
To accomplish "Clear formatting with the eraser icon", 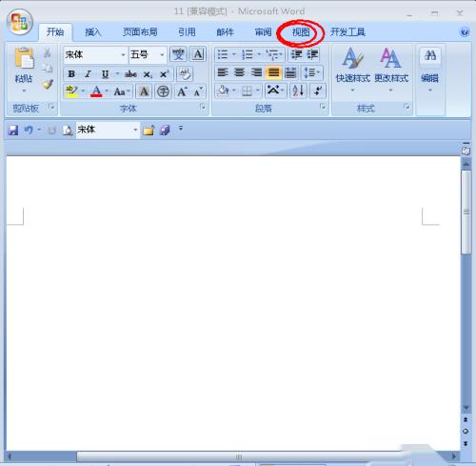I will click(x=185, y=74).
